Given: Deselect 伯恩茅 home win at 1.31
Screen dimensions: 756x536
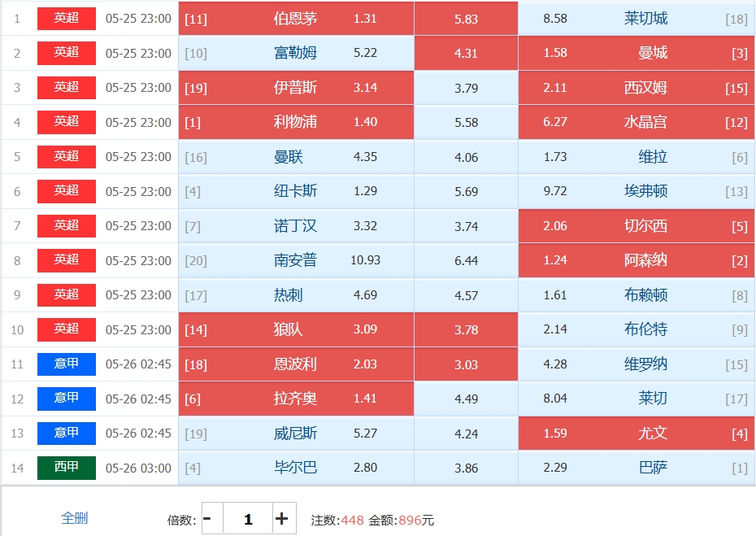Looking at the screenshot, I should (x=296, y=19).
